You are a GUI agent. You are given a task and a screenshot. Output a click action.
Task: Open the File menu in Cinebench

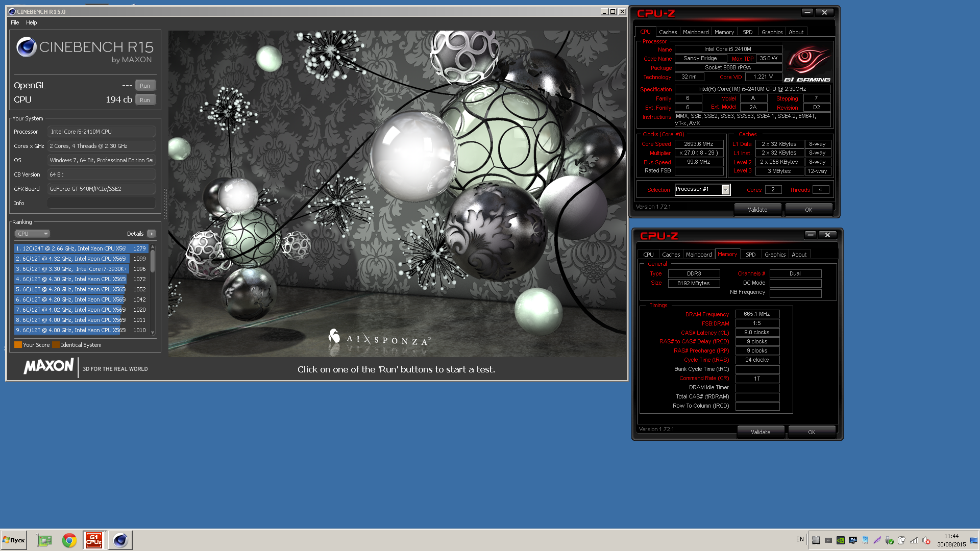tap(15, 22)
